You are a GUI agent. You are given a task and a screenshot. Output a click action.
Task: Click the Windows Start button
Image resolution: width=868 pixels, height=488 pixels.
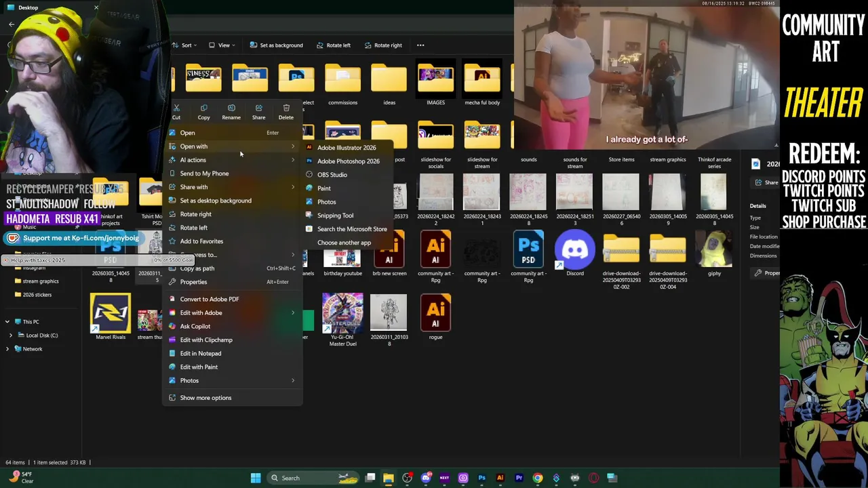[x=256, y=478]
